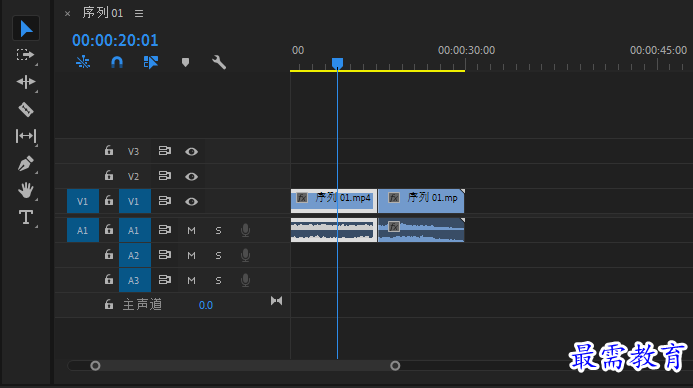Select the Hand tool
This screenshot has height=388, width=693.
tap(26, 190)
